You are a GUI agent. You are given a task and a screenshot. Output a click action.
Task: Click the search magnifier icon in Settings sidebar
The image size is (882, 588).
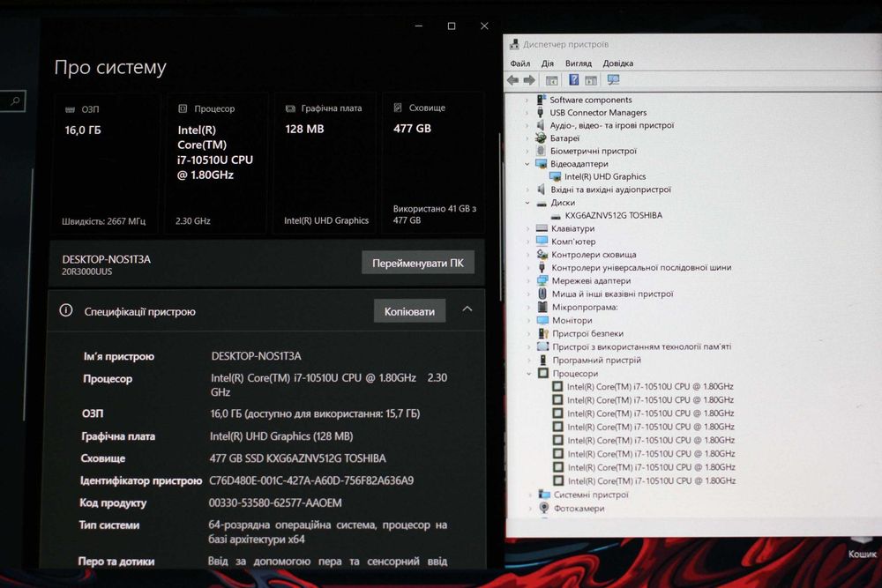coord(15,101)
